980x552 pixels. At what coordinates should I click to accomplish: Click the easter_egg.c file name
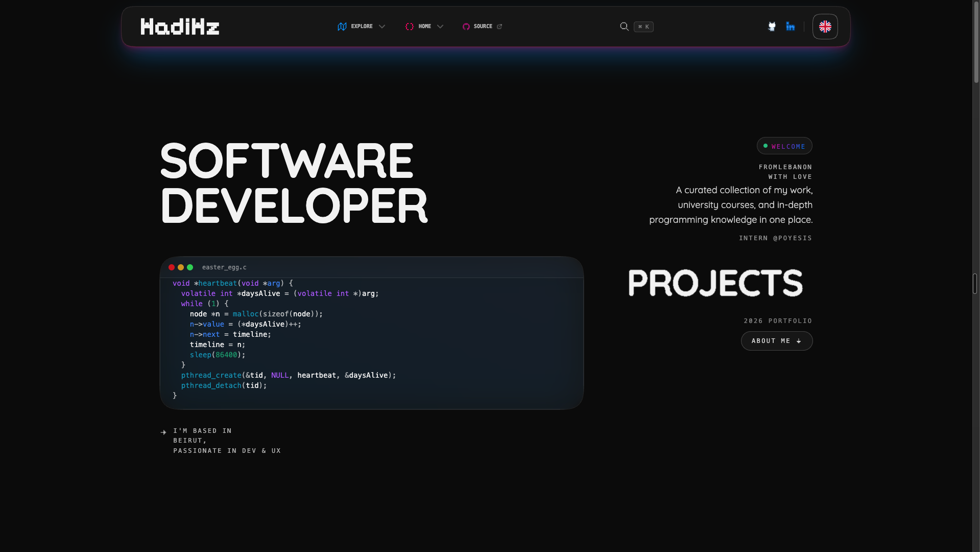click(224, 267)
